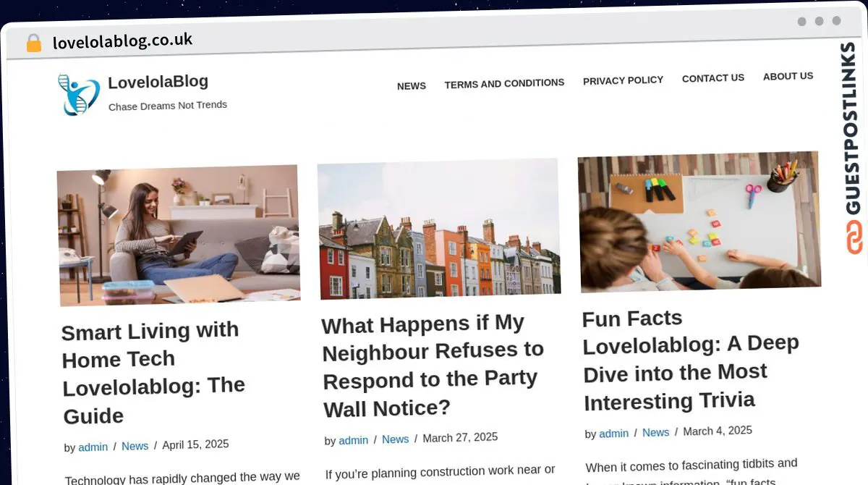Click the lovelolablog.co.uk address bar
The image size is (868, 485).
click(122, 40)
